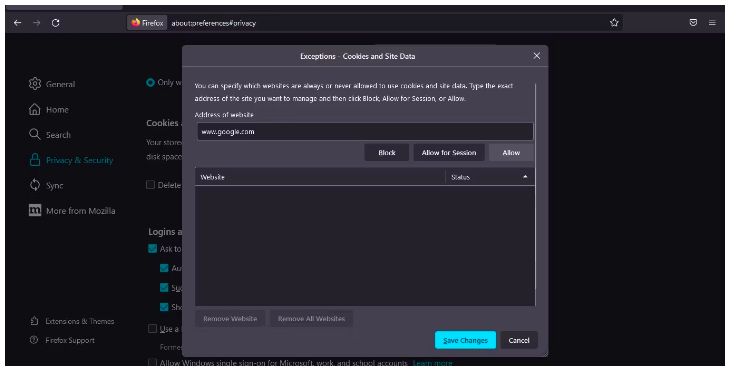
Task: Click the Privacy & Security lock icon
Action: pyautogui.click(x=35, y=160)
